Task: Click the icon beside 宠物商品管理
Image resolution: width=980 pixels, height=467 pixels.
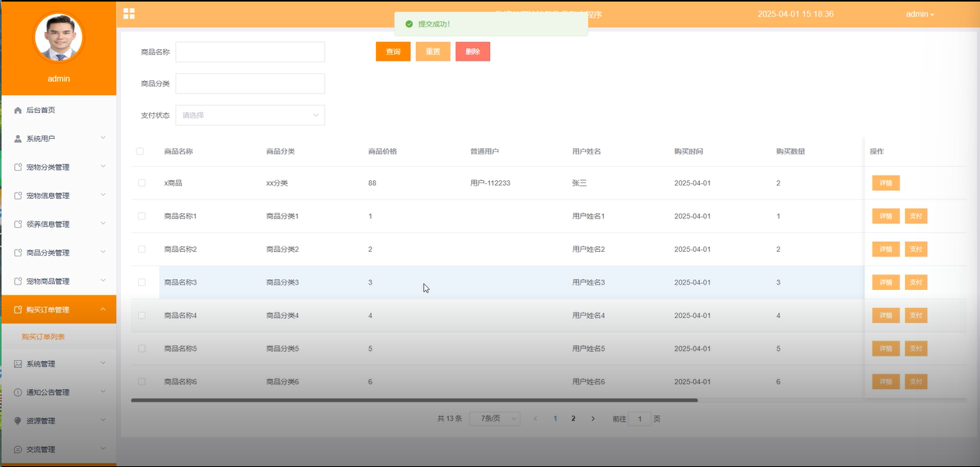Action: [18, 281]
